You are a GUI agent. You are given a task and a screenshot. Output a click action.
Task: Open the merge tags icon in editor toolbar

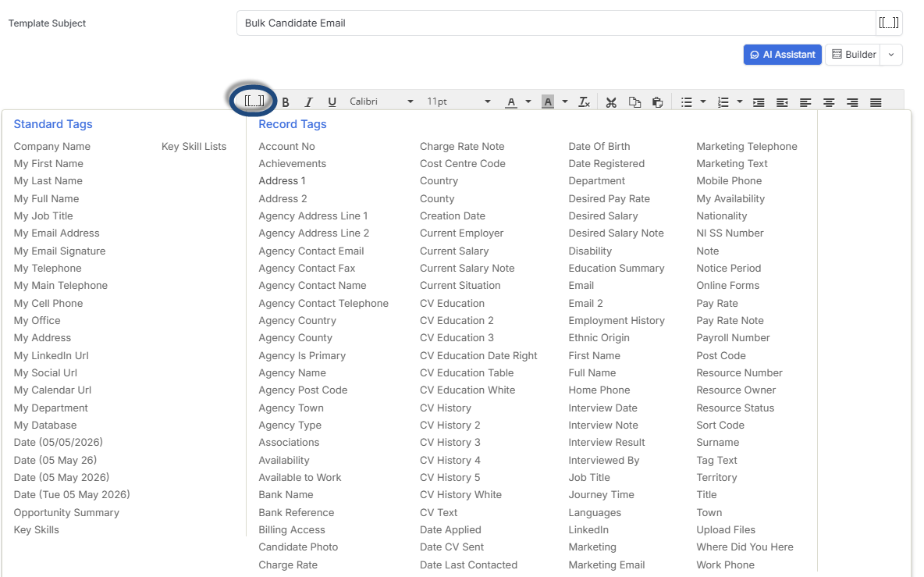[x=254, y=101]
